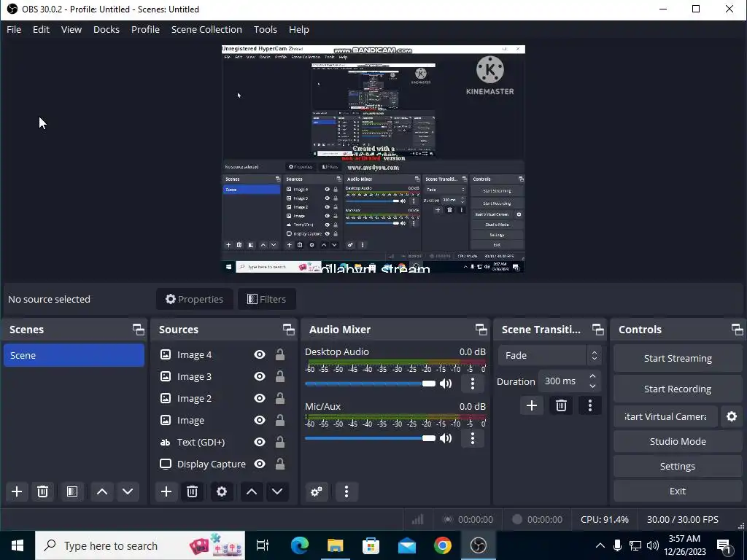Delete selected source with trash icon
This screenshot has height=560, width=747.
pos(192,491)
